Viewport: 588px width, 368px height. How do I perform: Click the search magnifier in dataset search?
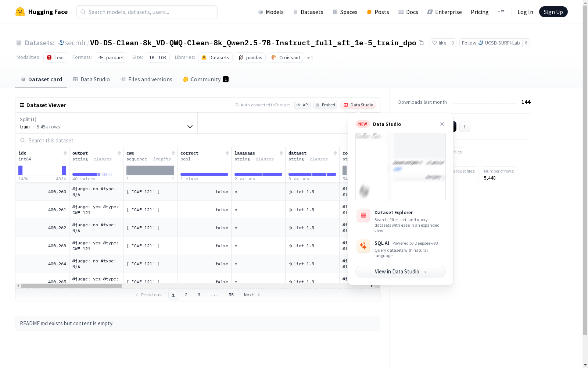(23, 141)
